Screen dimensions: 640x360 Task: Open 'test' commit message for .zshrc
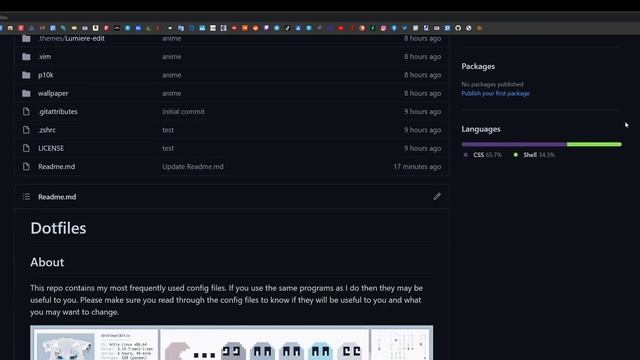(x=168, y=130)
